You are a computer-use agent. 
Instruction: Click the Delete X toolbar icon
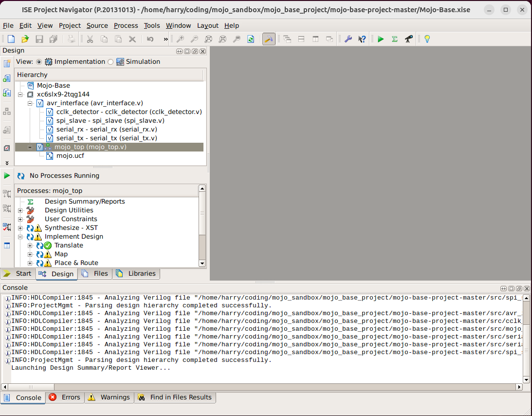[132, 39]
